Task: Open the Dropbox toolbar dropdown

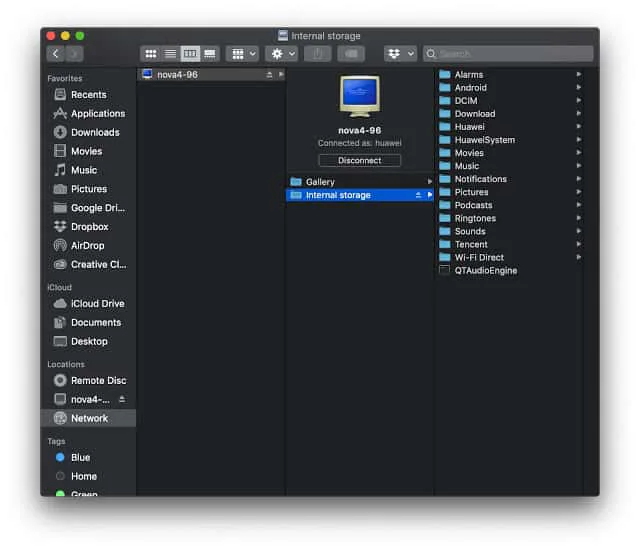Action: pos(400,54)
